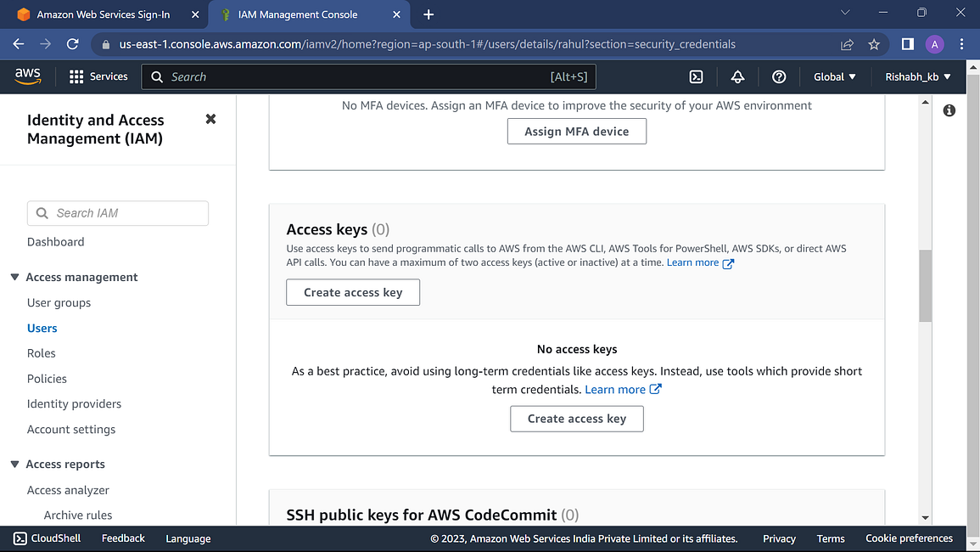The width and height of the screenshot is (980, 552).
Task: Open Account settings in the sidebar
Action: pos(71,430)
